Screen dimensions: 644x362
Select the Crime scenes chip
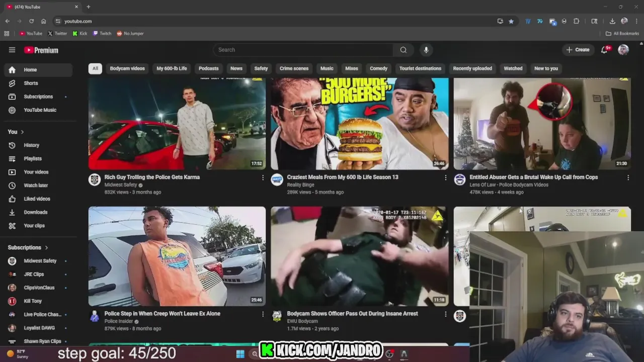[294, 68]
